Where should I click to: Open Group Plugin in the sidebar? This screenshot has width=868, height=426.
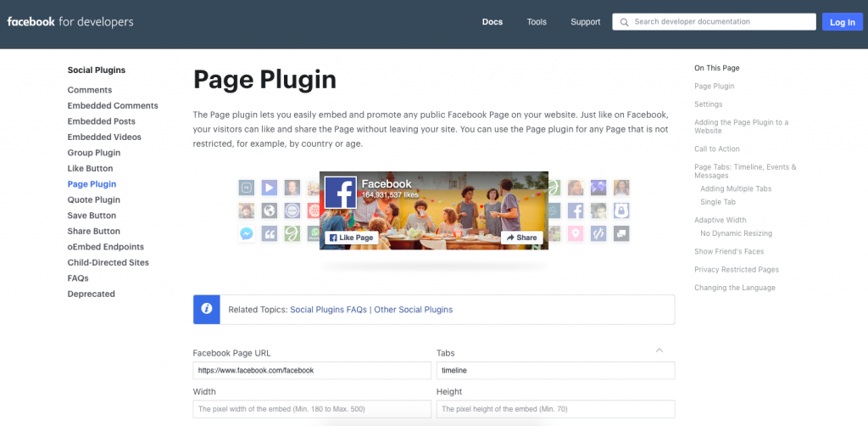point(94,153)
